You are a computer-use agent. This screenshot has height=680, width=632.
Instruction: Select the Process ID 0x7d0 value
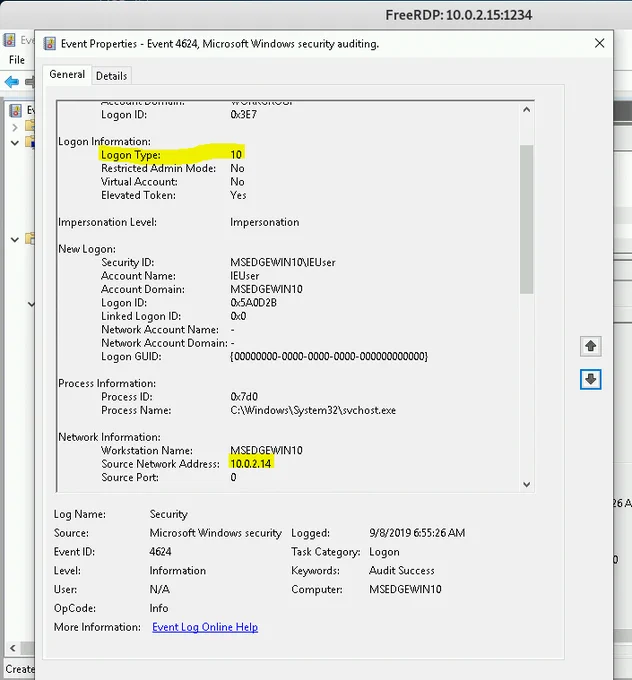[x=244, y=397]
